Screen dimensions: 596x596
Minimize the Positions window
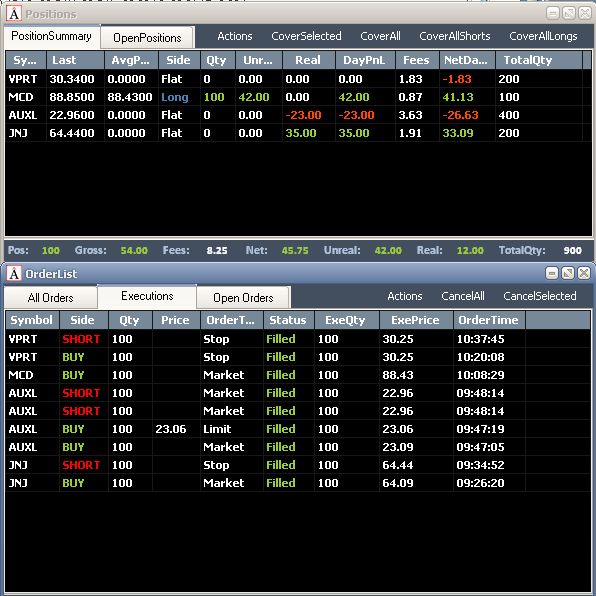[553, 14]
